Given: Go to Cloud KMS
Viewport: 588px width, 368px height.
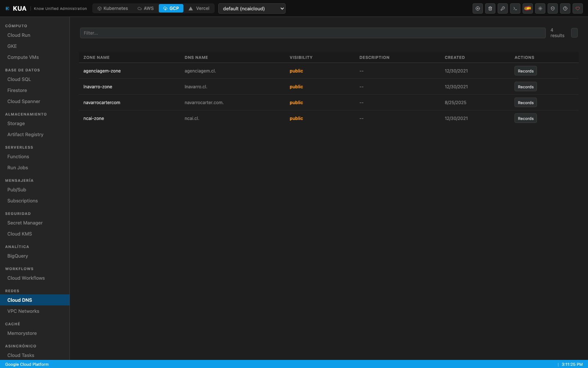Looking at the screenshot, I should (x=35, y=234).
